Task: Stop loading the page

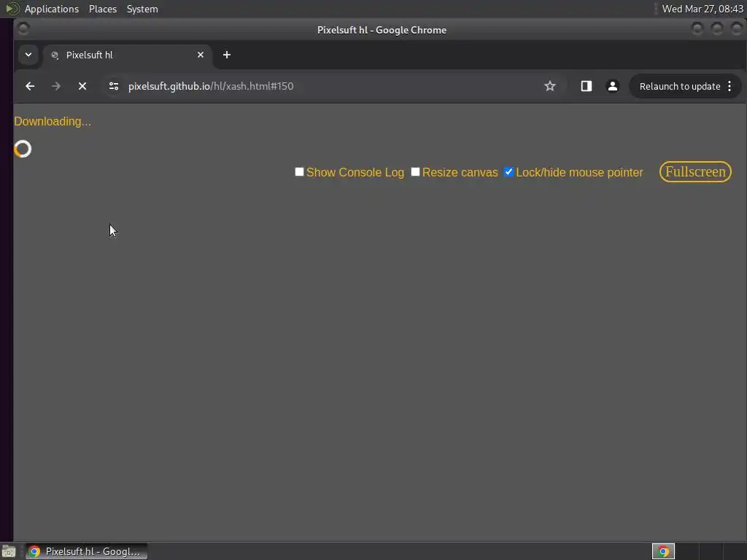Action: 82,86
